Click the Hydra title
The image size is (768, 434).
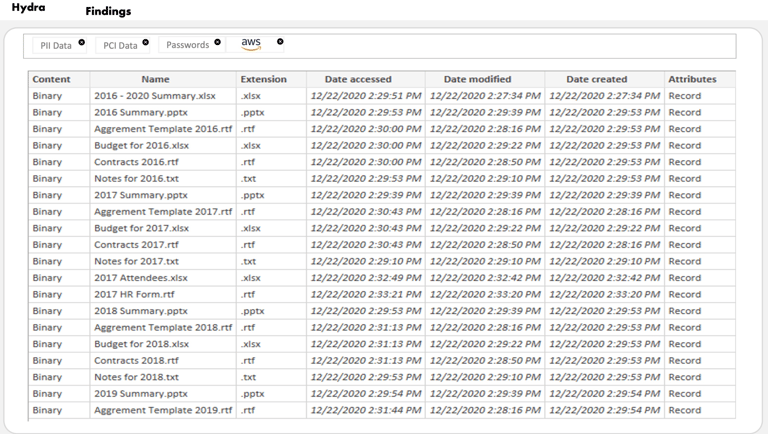[28, 7]
